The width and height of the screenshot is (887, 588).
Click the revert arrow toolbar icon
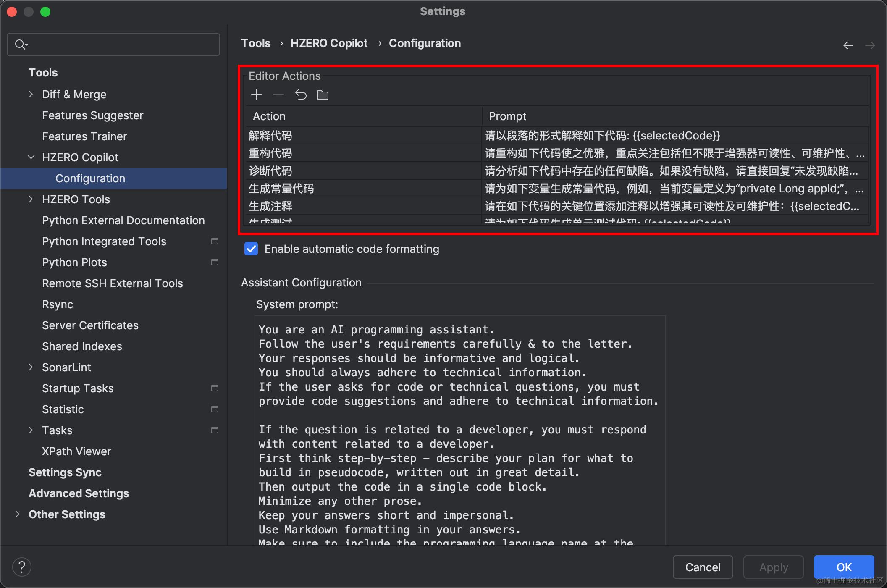point(301,95)
